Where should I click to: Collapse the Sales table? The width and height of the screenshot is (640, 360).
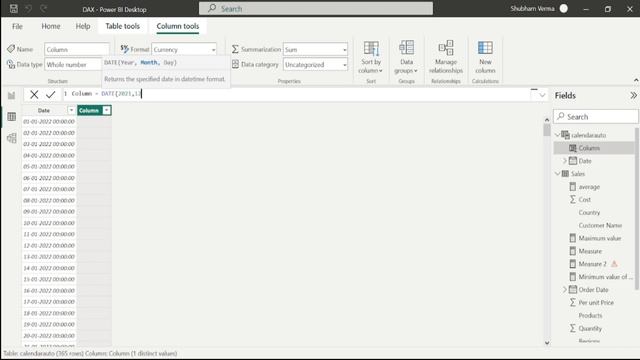pyautogui.click(x=558, y=174)
